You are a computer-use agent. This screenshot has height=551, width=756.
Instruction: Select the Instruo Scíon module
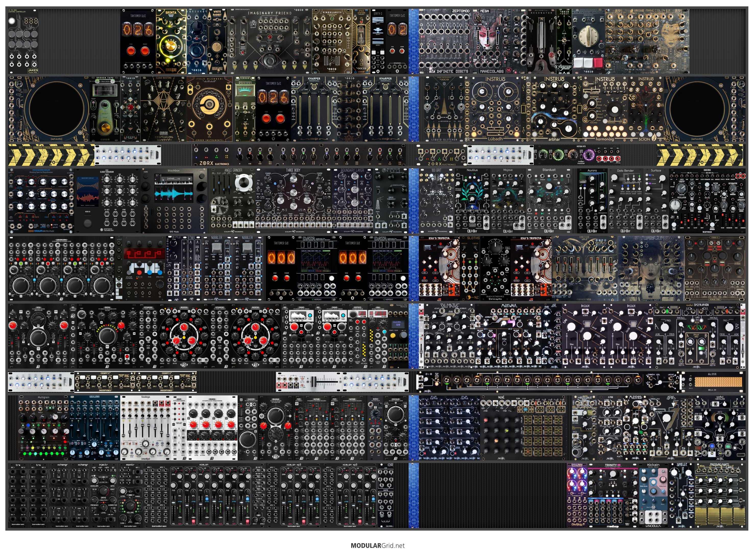pos(645,109)
